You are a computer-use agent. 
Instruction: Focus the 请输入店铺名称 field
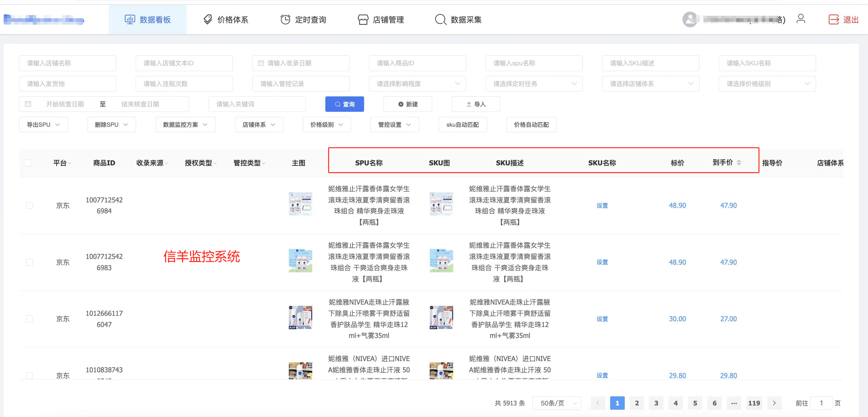pyautogui.click(x=68, y=63)
